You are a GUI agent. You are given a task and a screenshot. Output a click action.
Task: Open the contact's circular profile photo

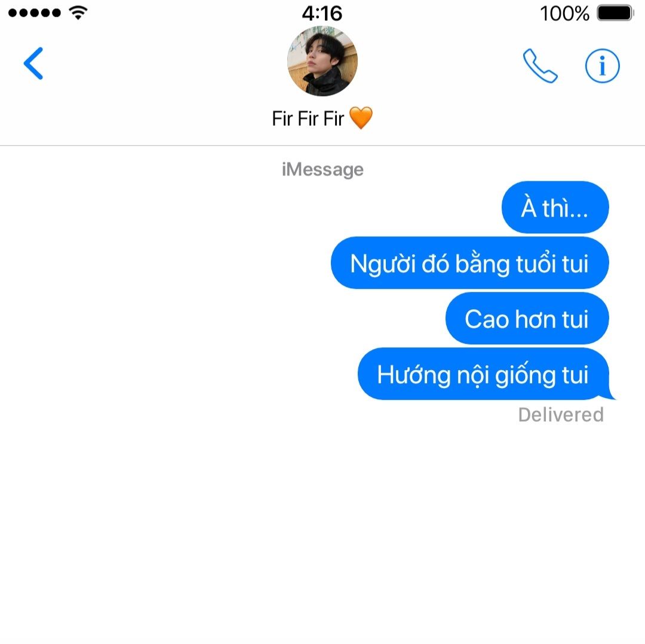pos(322,61)
